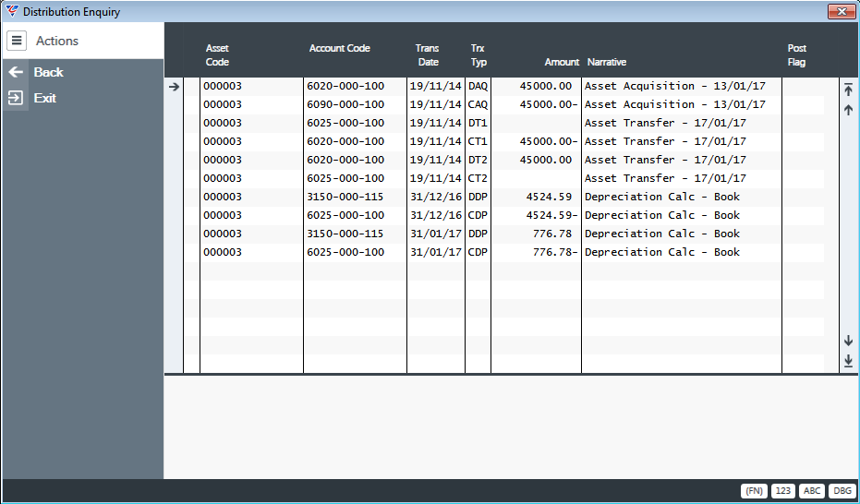Select account 6090-000-100 in the CAQ row

345,104
